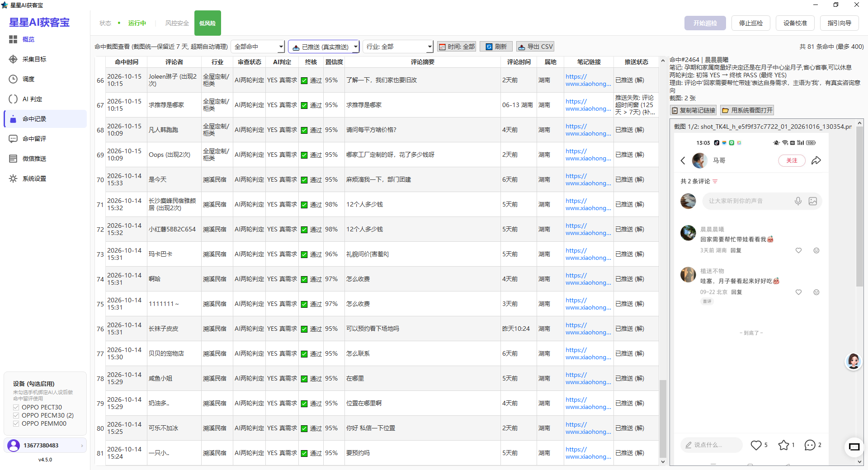
Task: Click the 开始巡检 button
Action: pyautogui.click(x=705, y=23)
